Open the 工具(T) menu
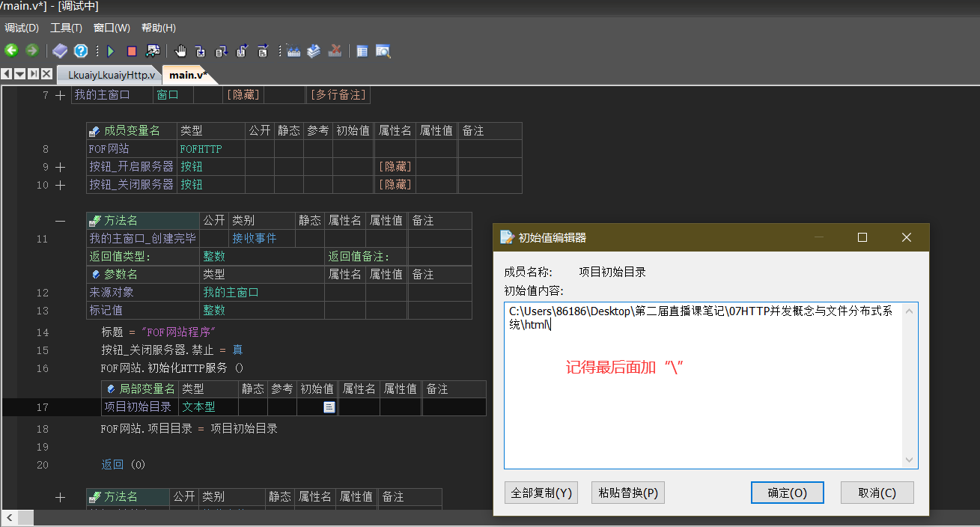Screen dimensions: 980x527 coord(66,28)
